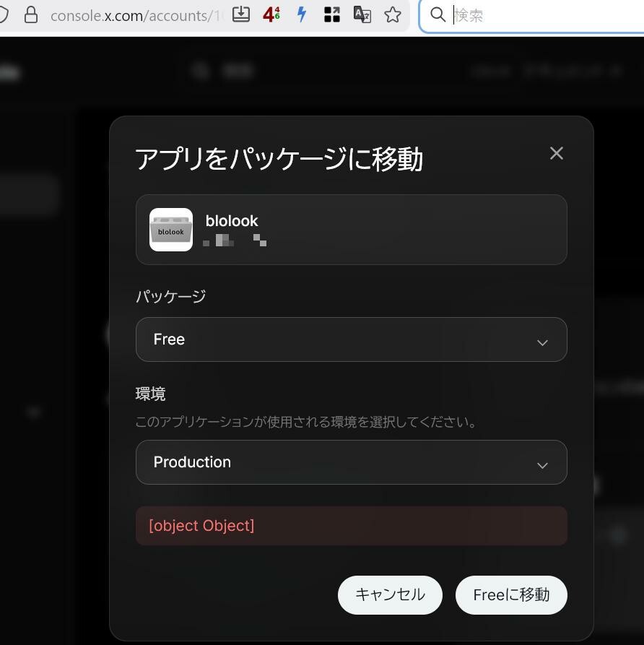Close the アプリをパッケージに移動 dialog
The image size is (644, 645).
[556, 153]
